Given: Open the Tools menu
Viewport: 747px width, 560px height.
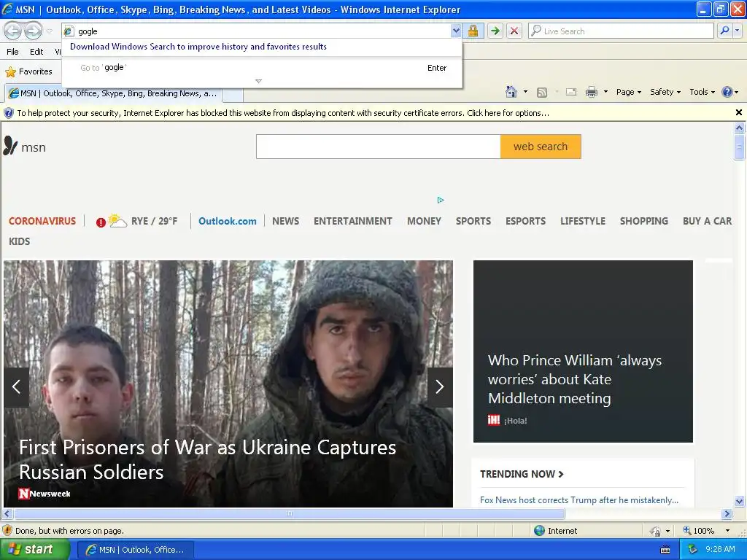Looking at the screenshot, I should click(703, 92).
